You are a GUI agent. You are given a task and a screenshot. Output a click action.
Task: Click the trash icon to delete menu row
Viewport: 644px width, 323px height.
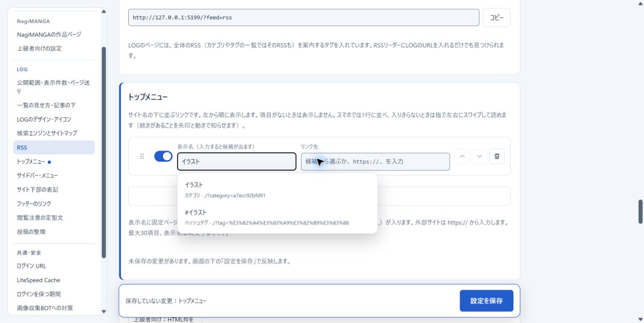click(497, 156)
